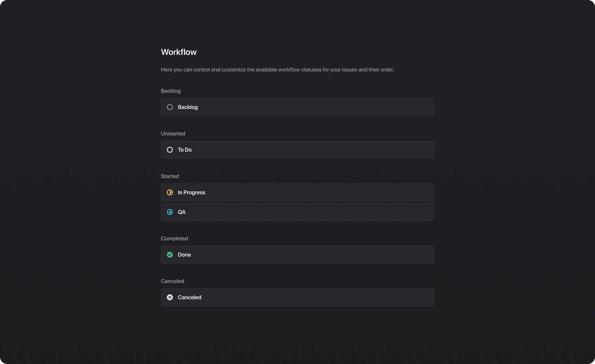Viewport: 595px width, 364px height.
Task: Select the In Progress status icon under Started
Action: tap(170, 192)
